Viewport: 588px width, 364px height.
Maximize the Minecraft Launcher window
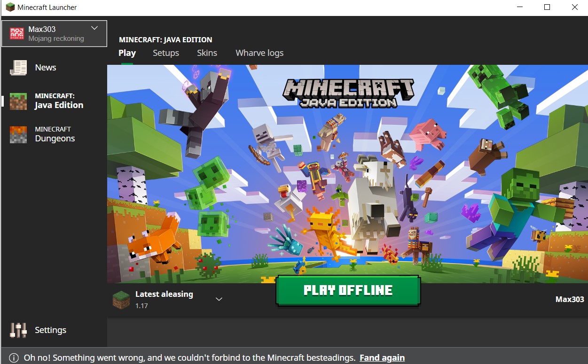pyautogui.click(x=547, y=7)
